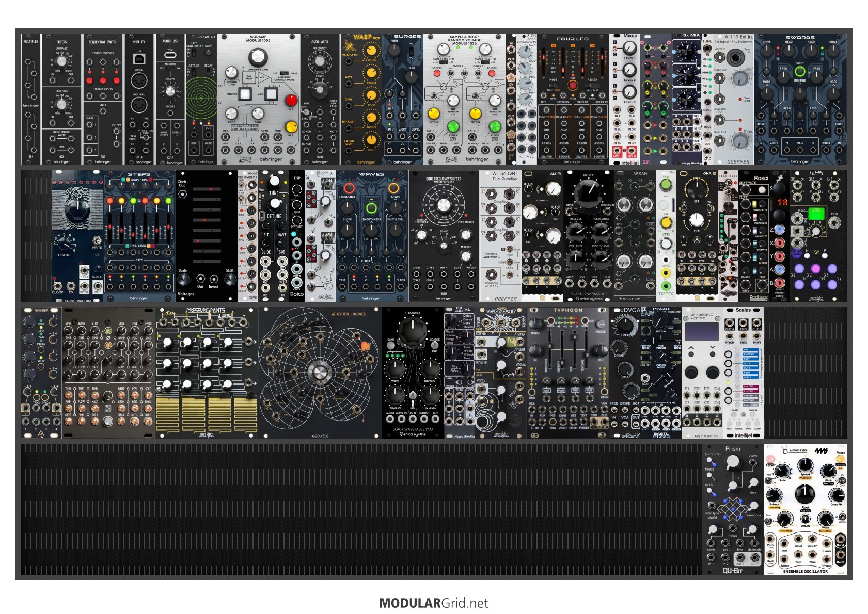868x614 pixels.
Task: Push the Modamp MOD white button
Action: click(270, 94)
